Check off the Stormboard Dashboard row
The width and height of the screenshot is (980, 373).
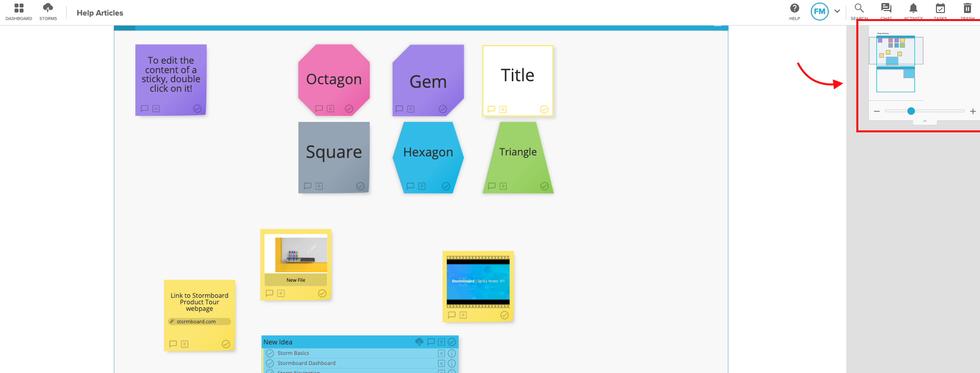270,363
